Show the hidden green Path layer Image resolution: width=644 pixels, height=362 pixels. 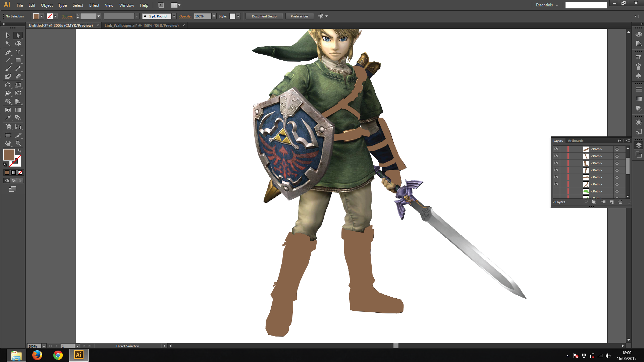[556, 191]
